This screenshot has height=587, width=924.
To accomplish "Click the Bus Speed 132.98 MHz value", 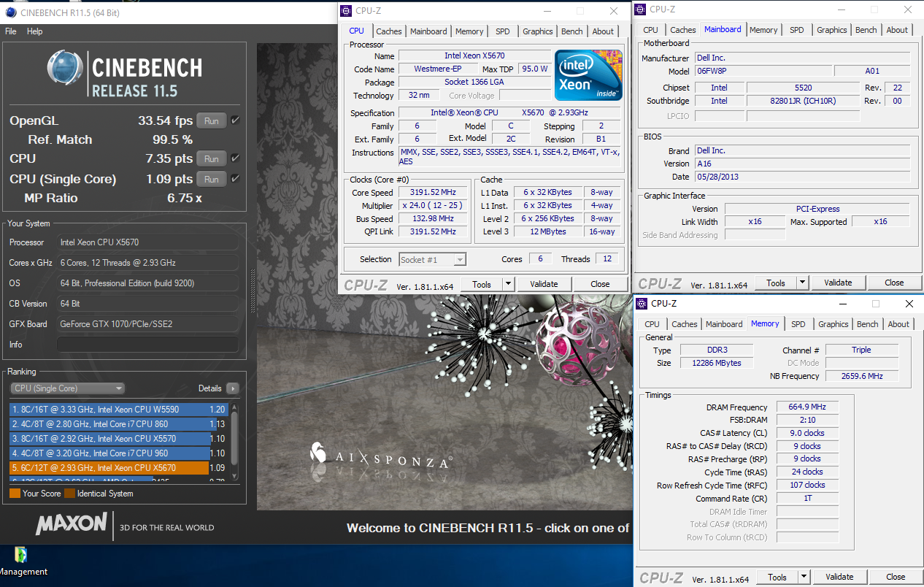I will (433, 219).
